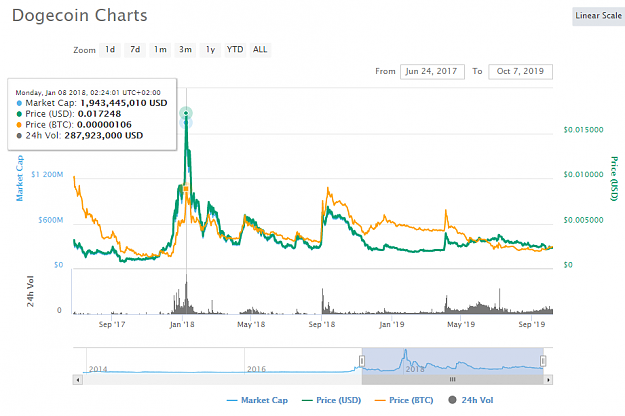Click the Sep '17 axis label

click(112, 324)
